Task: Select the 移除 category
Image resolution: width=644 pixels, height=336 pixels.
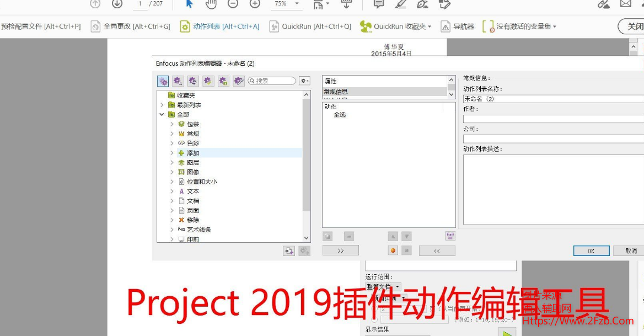Action: tap(189, 220)
